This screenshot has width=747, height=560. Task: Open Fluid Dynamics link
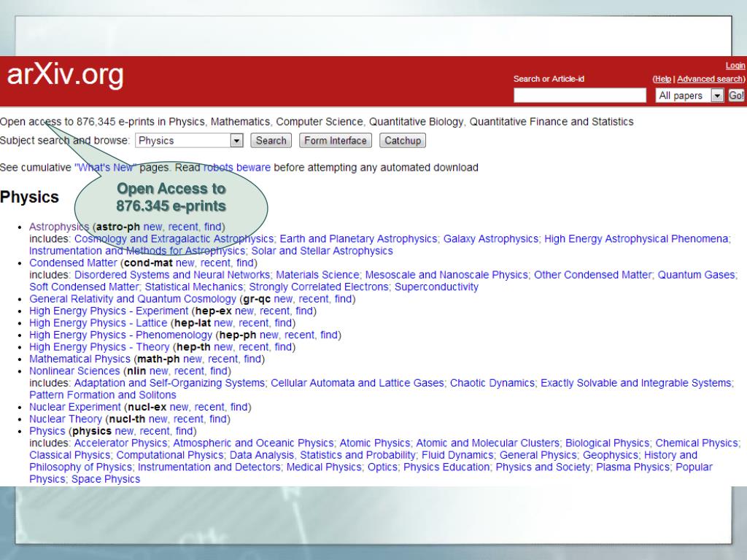pos(457,455)
